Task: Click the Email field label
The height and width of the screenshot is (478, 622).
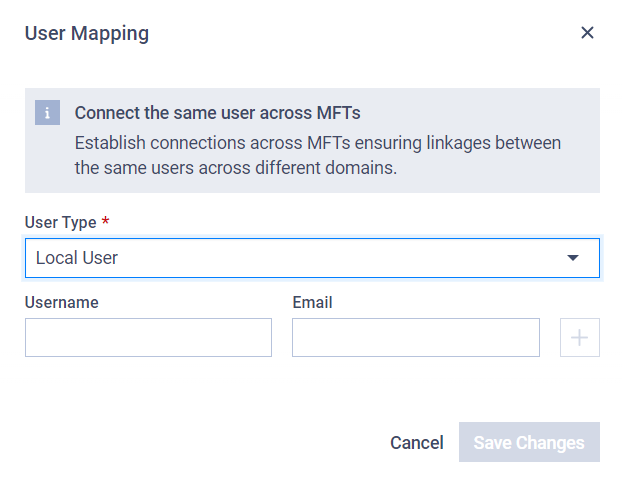Action: 312,302
